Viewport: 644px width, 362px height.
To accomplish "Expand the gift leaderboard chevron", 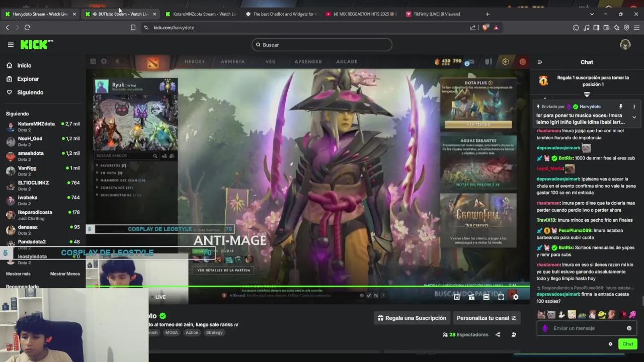I will [587, 94].
